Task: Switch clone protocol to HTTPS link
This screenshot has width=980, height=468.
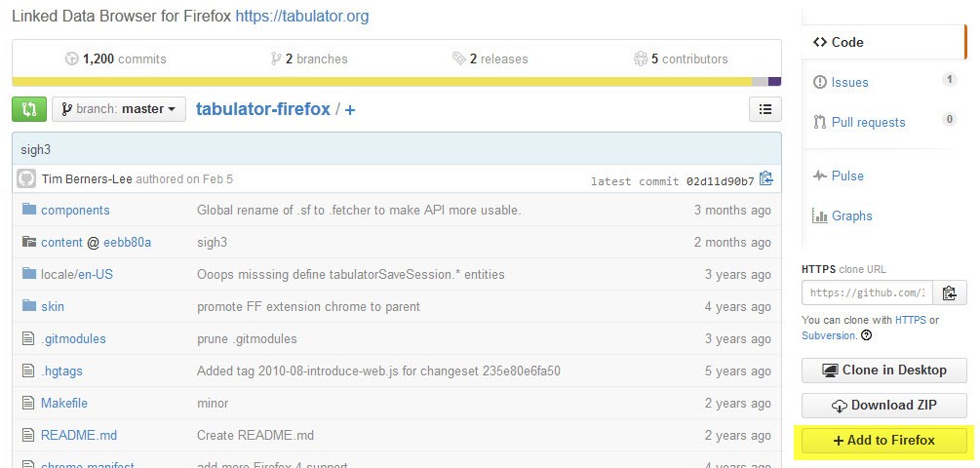Action: (911, 320)
